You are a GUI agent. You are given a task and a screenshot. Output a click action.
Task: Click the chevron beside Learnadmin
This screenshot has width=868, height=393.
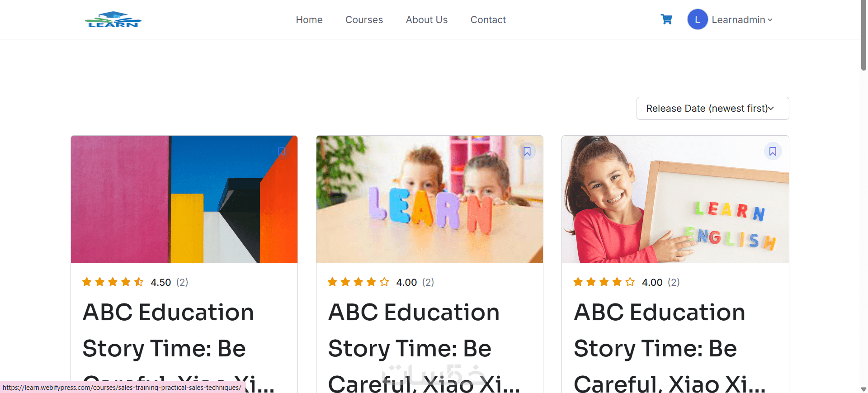[770, 20]
